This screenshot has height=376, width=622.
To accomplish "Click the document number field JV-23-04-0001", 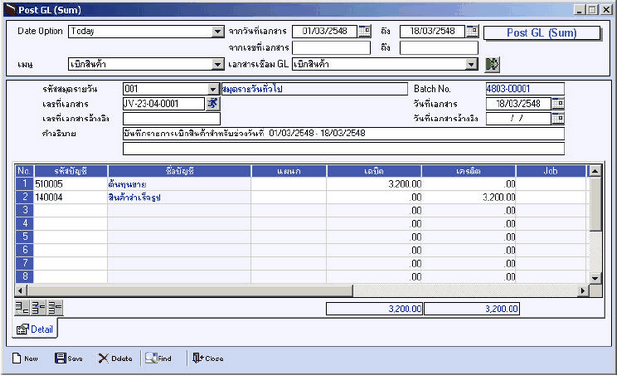I will pos(164,104).
